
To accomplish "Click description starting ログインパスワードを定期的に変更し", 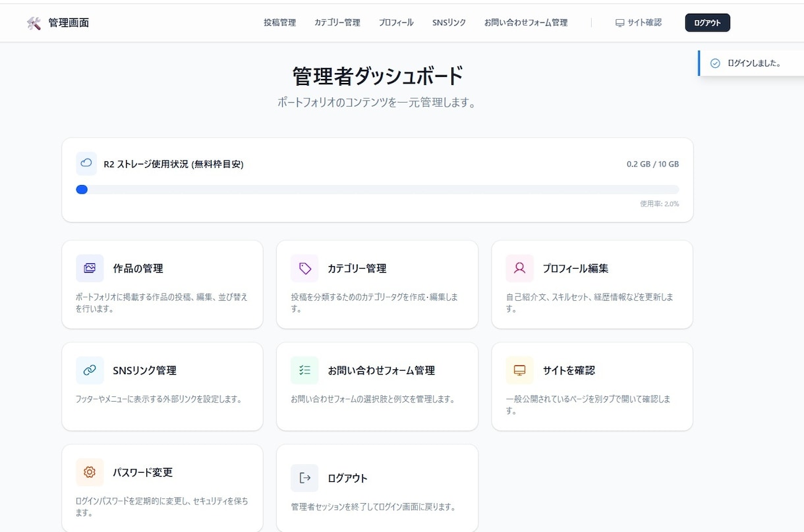I will [162, 507].
